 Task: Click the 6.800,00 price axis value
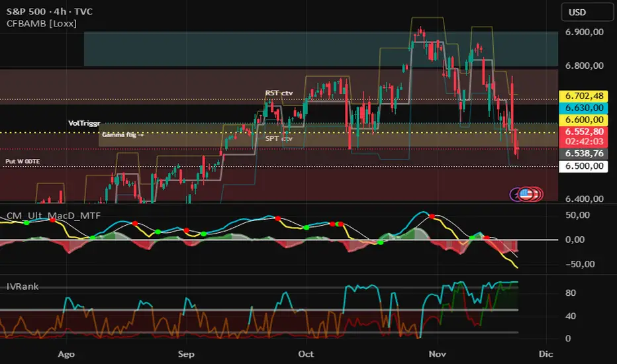(585, 66)
